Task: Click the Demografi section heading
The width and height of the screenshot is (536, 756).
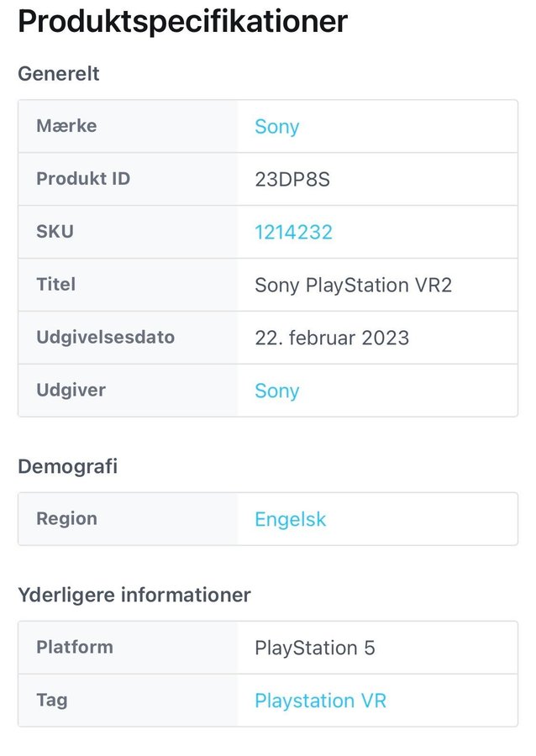Action: (67, 466)
